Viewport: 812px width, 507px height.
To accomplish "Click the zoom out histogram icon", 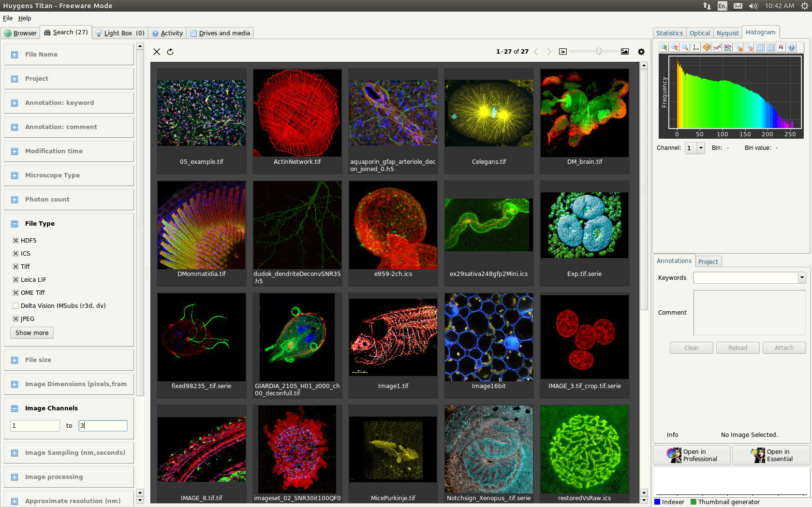I will [675, 47].
